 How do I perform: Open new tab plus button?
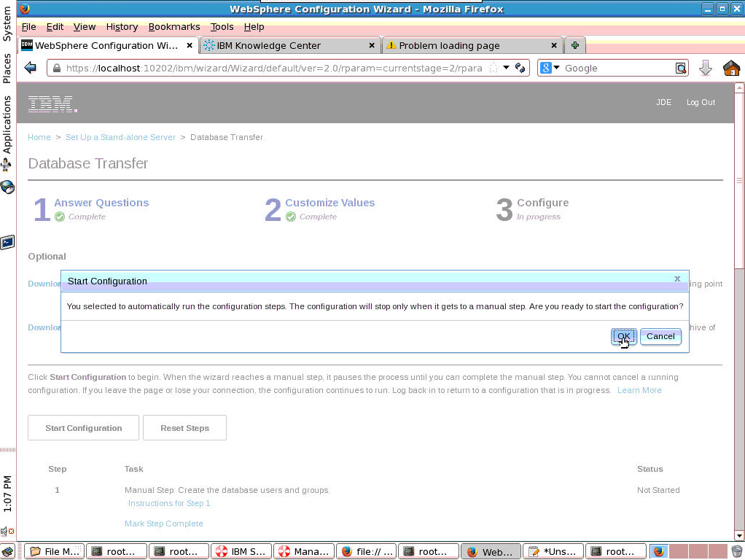575,46
